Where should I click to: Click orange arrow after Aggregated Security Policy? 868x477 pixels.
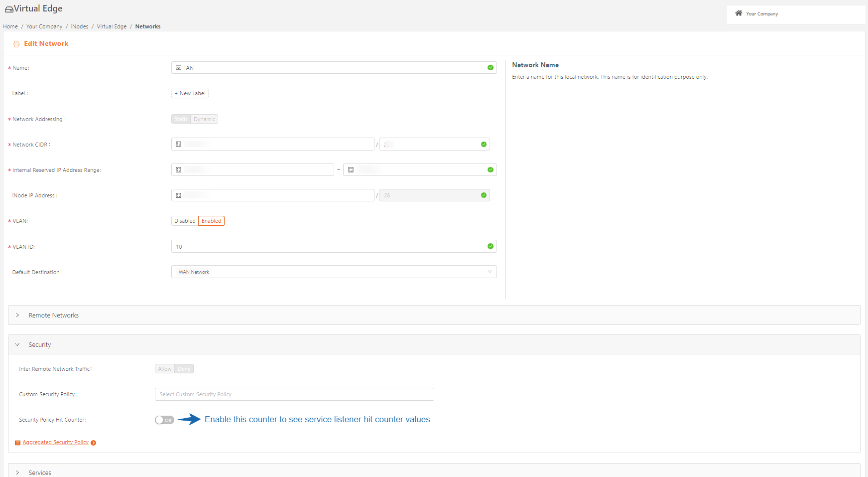click(94, 443)
